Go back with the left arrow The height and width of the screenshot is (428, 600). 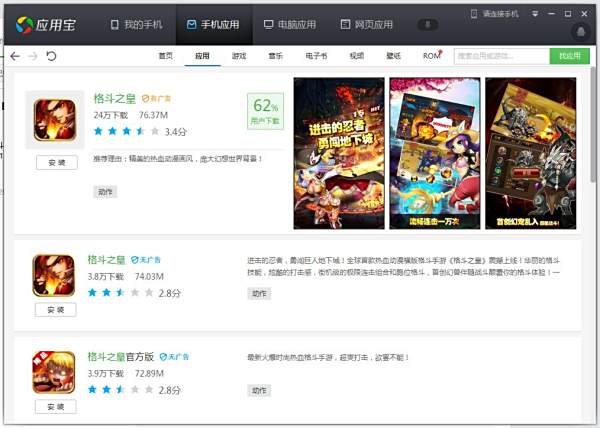point(15,56)
